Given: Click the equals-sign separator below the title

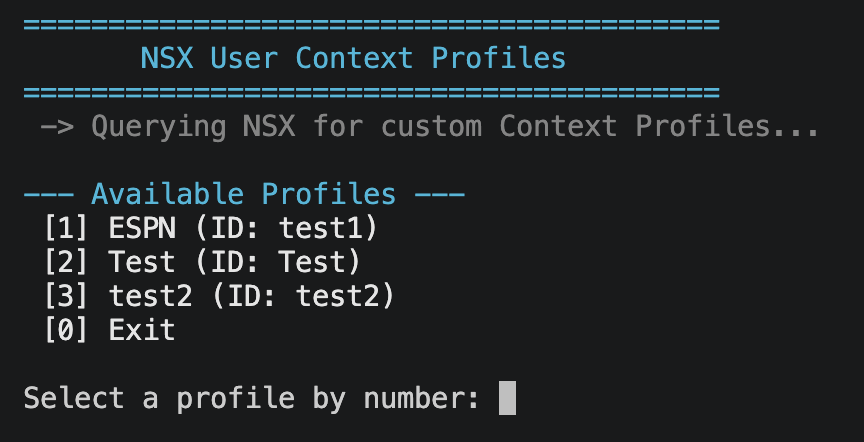Looking at the screenshot, I should 371,93.
